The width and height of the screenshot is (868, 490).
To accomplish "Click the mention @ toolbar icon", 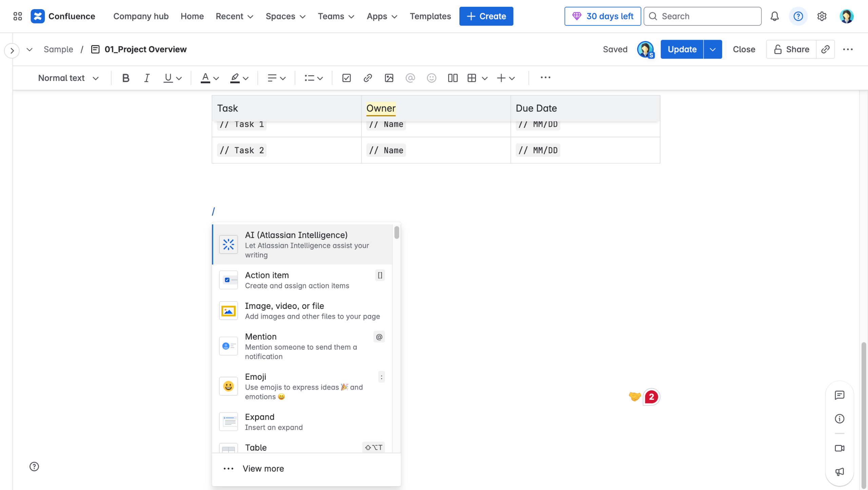I will (x=410, y=78).
